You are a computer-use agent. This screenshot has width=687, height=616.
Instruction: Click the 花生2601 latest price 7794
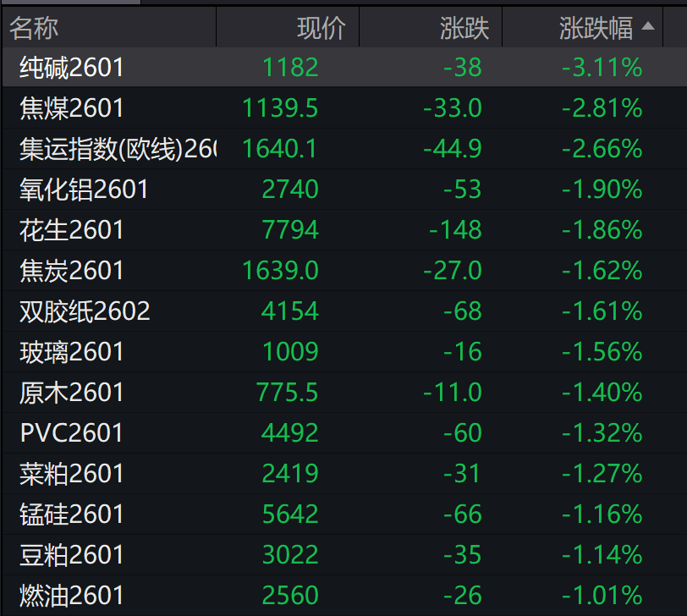pyautogui.click(x=290, y=229)
